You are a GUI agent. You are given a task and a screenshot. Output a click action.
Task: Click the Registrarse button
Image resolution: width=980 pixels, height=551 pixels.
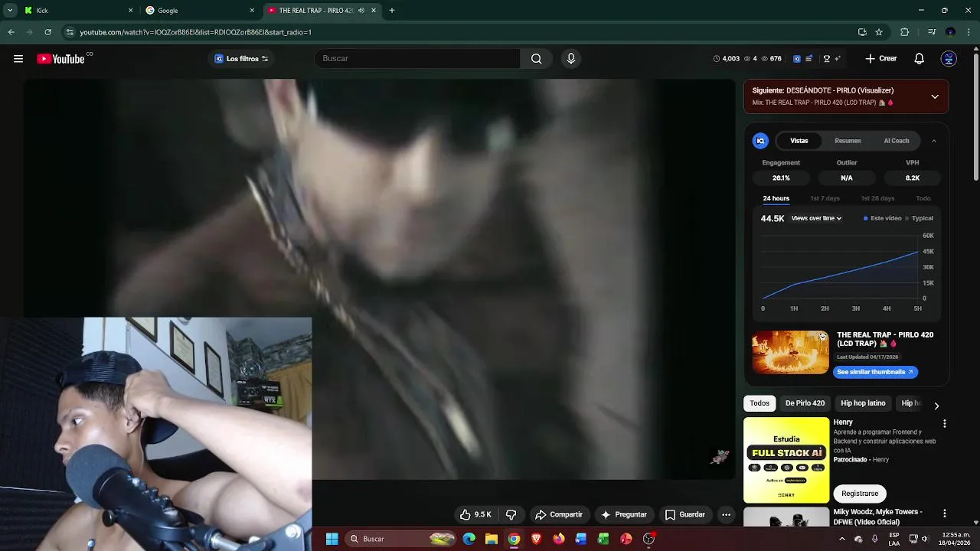(860, 494)
